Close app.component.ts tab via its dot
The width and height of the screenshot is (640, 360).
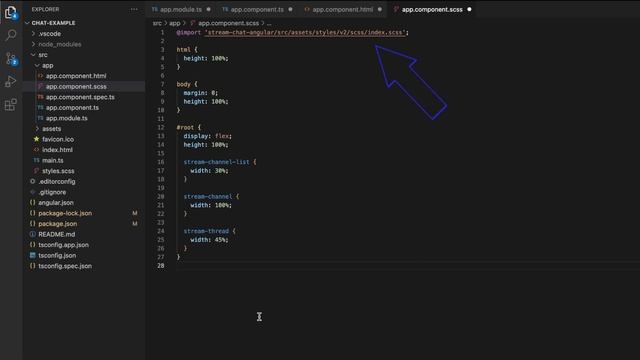click(x=290, y=9)
